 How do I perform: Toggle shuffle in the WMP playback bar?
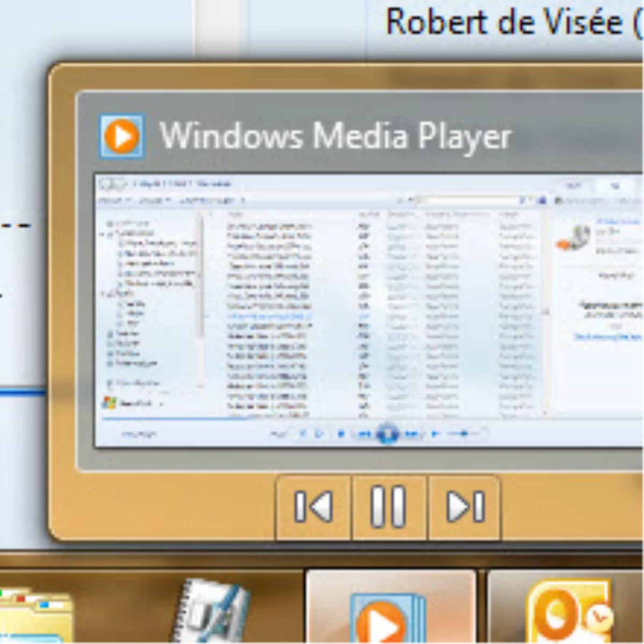pos(302,433)
